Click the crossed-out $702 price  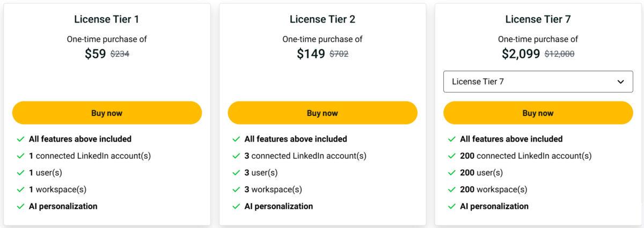click(x=339, y=54)
